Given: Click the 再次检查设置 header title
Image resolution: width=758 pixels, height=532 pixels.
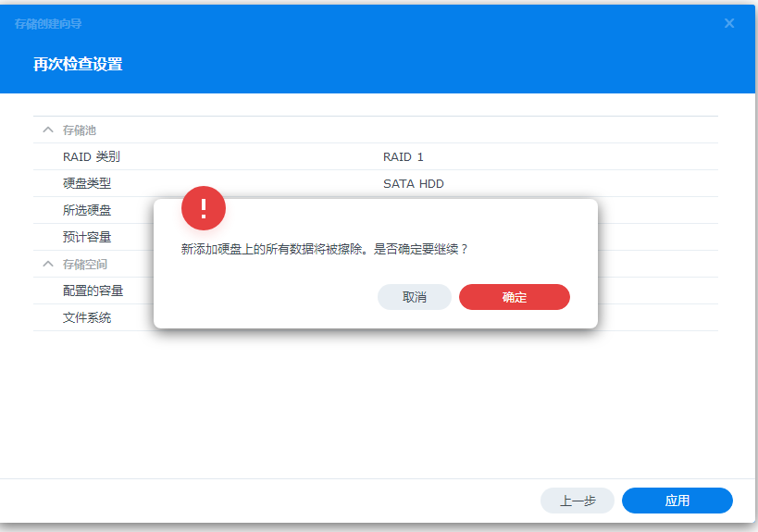Looking at the screenshot, I should pyautogui.click(x=78, y=65).
